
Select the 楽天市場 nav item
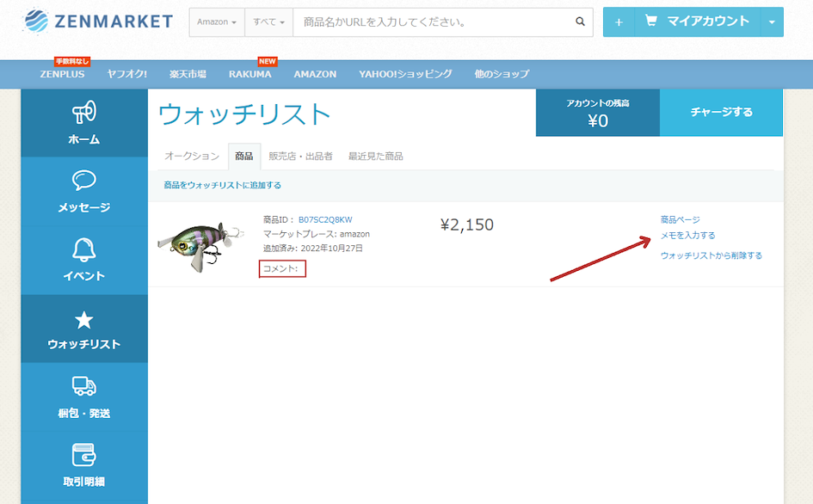pos(188,74)
